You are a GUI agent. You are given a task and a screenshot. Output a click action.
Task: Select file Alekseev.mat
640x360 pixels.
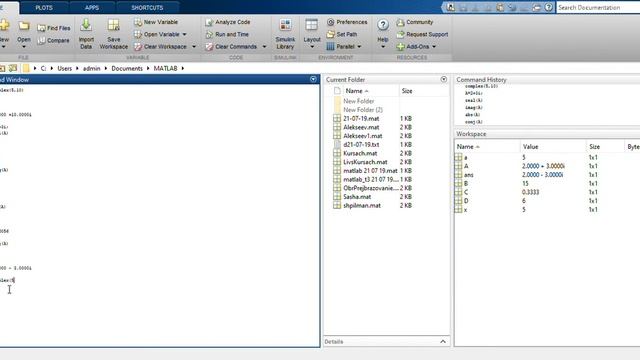pyautogui.click(x=361, y=127)
